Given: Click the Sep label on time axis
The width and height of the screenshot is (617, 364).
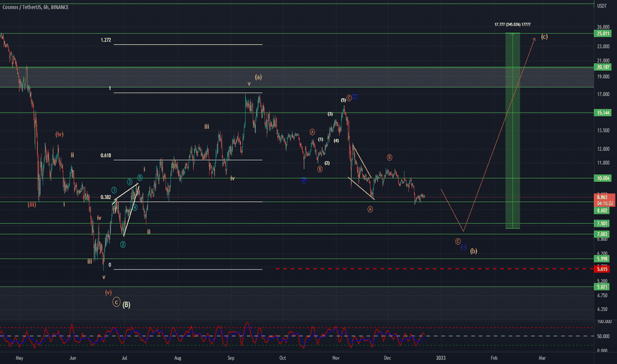Looking at the screenshot, I should point(231,358).
